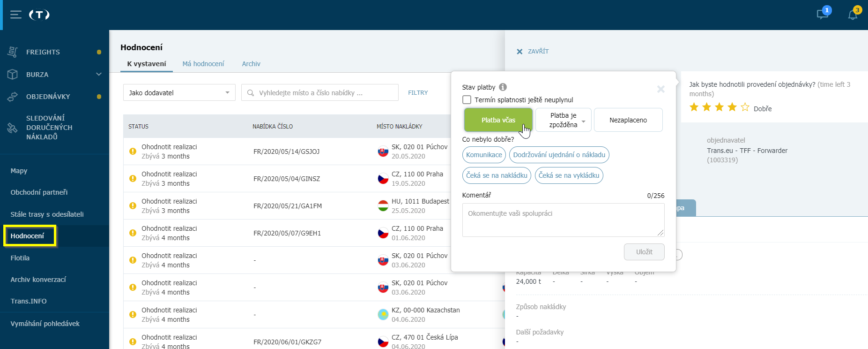
Task: Click the offer search input field
Action: (x=320, y=93)
